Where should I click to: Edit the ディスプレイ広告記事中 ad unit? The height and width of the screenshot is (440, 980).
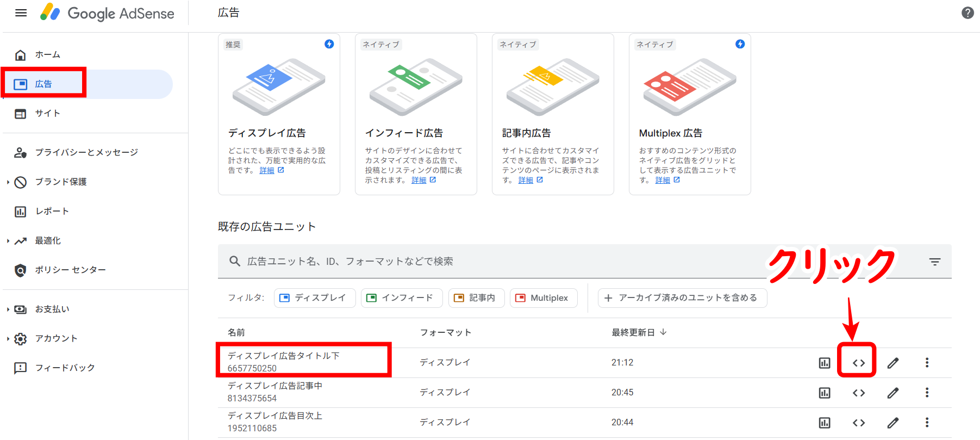[x=893, y=393]
